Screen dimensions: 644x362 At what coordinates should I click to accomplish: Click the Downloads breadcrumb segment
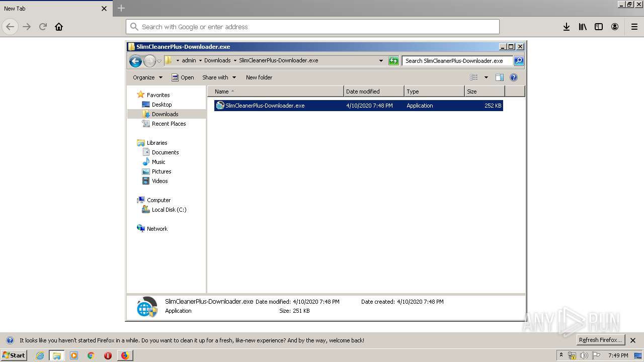pyautogui.click(x=217, y=60)
